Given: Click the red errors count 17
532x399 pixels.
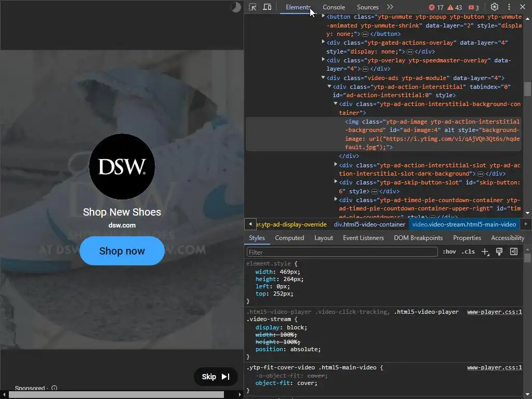Looking at the screenshot, I should coord(436,7).
